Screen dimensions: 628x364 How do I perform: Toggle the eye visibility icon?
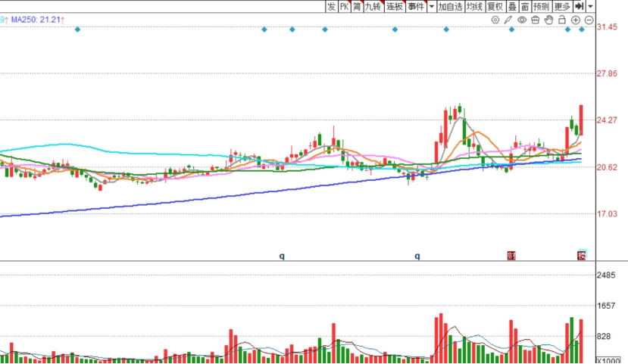pos(522,20)
